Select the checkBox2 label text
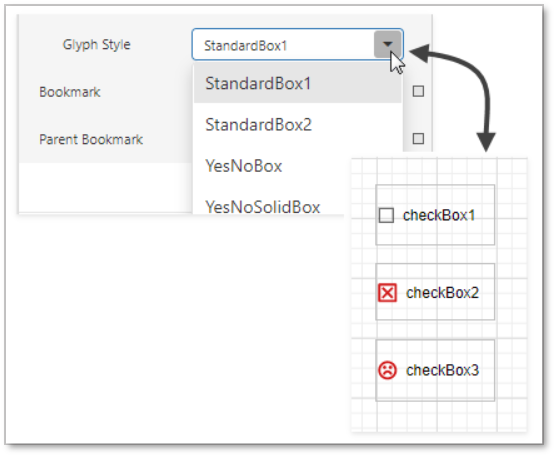This screenshot has width=555, height=456. [x=442, y=293]
